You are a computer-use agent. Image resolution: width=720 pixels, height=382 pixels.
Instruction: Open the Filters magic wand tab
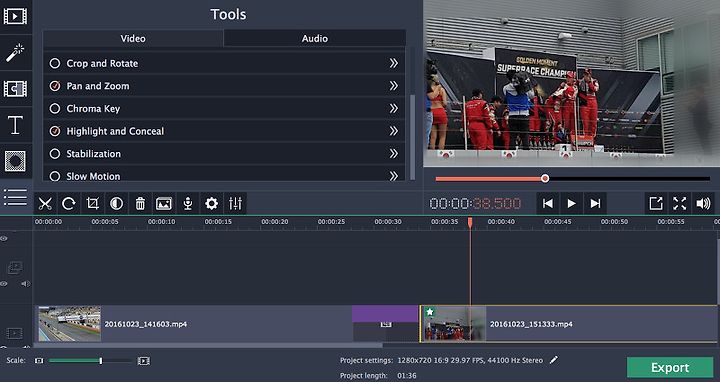coord(15,52)
